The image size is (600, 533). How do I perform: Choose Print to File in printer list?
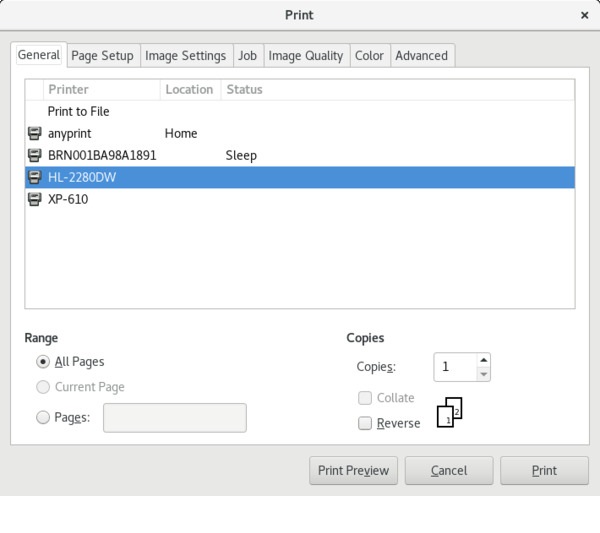[x=79, y=111]
